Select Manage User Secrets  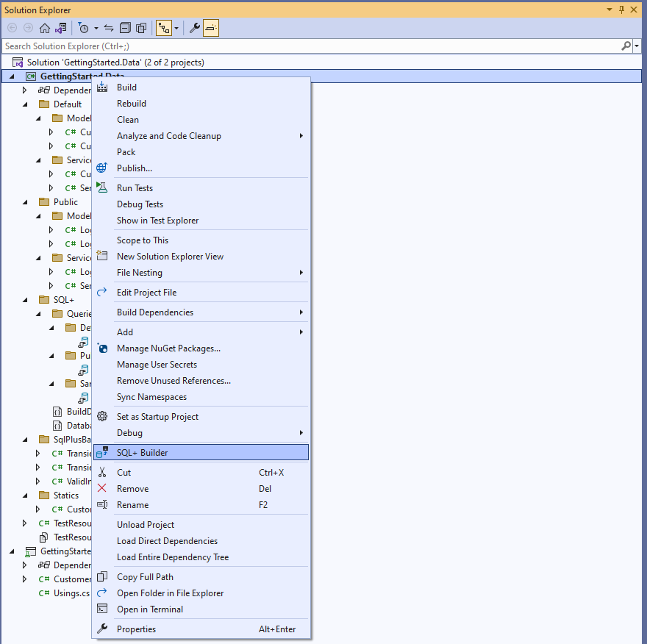(201, 365)
